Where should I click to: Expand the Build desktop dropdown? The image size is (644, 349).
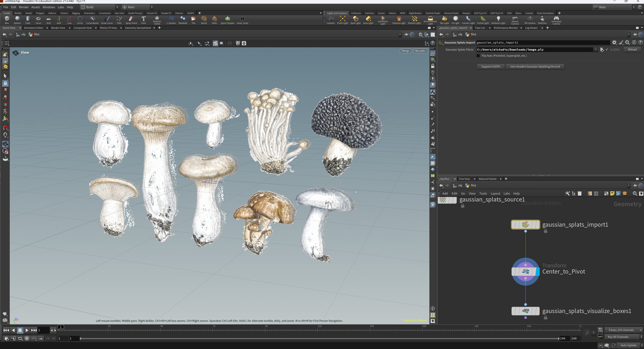[x=100, y=7]
